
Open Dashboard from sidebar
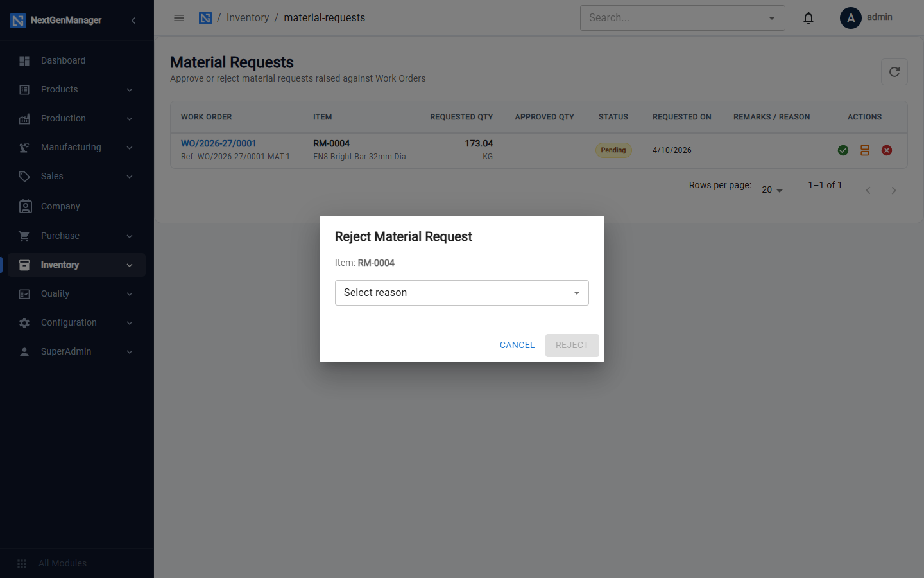coord(76,60)
